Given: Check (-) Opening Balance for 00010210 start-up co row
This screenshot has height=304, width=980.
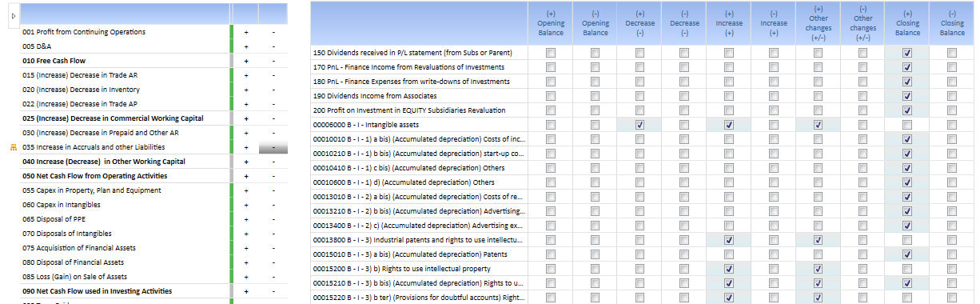Looking at the screenshot, I should coord(595,154).
